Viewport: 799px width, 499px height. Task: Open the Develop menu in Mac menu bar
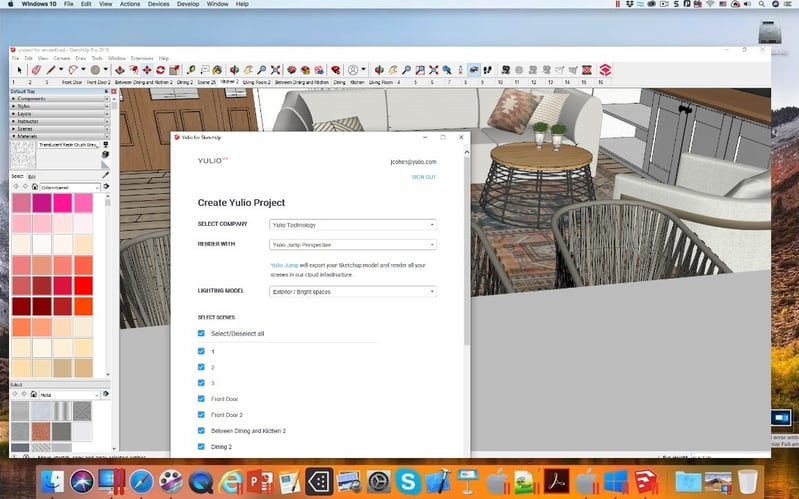pyautogui.click(x=188, y=4)
